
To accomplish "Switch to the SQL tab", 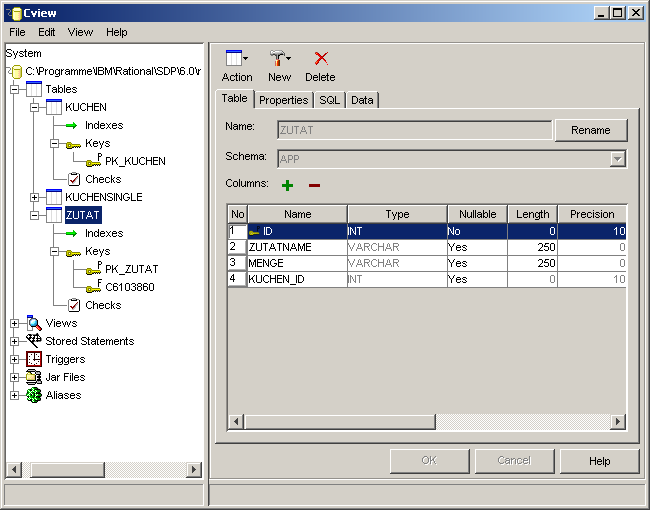I will tap(330, 100).
